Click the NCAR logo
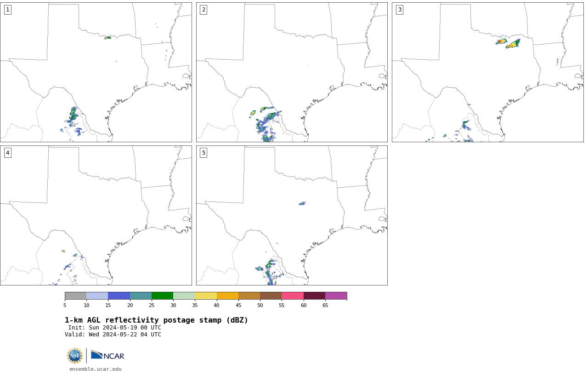Screen dimensions: 588x374 point(107,355)
